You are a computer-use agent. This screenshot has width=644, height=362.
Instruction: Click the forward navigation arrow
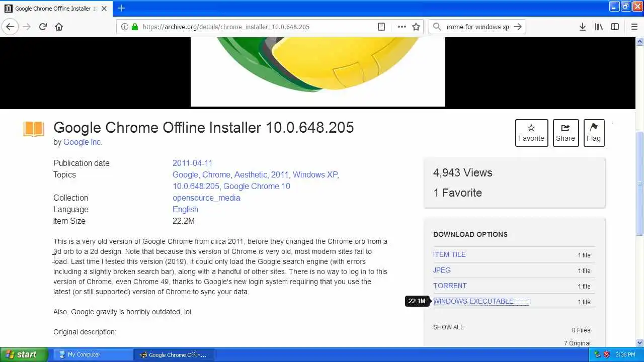[x=27, y=27]
